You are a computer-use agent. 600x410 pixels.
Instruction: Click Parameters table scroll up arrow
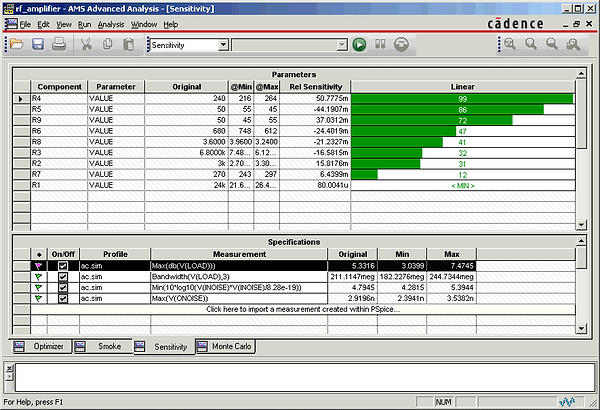pos(581,73)
